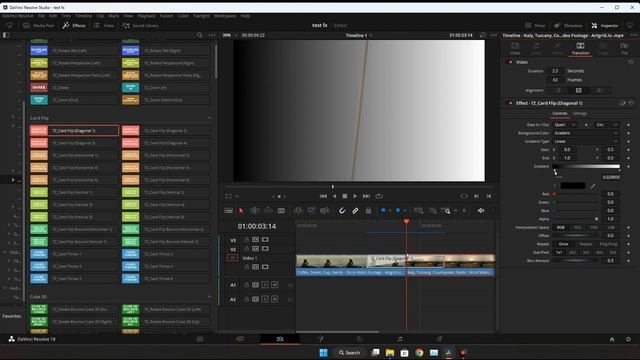Open the Mixer panel
The height and width of the screenshot is (360, 640).
point(535,25)
